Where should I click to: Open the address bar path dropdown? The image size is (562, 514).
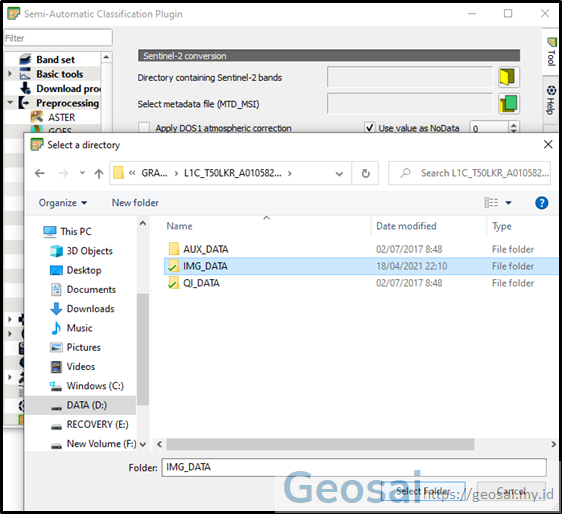pyautogui.click(x=339, y=174)
